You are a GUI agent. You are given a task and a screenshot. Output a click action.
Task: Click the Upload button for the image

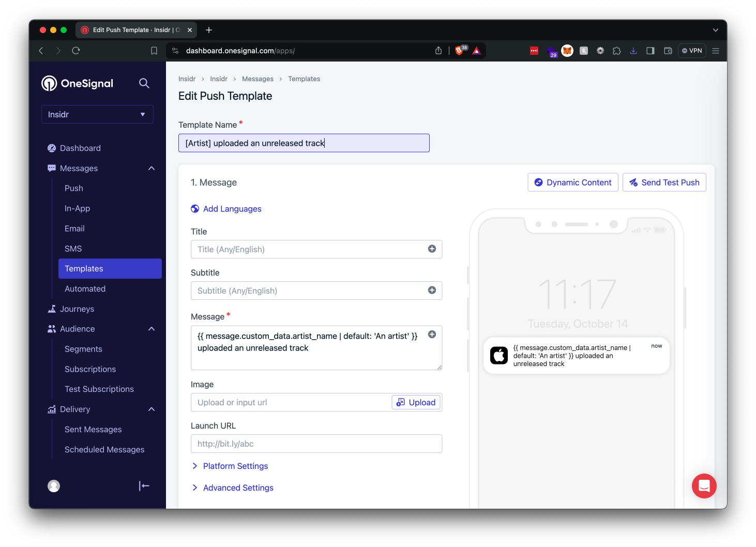pos(416,402)
